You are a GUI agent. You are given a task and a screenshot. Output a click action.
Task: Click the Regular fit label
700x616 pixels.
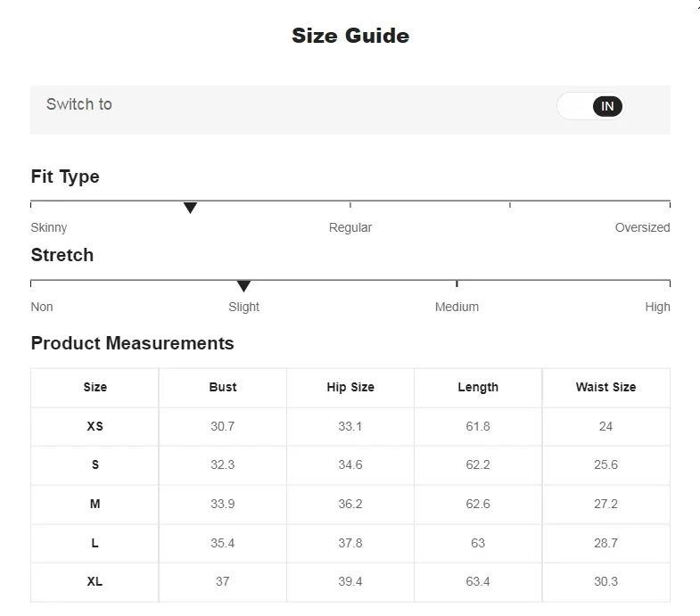[350, 227]
